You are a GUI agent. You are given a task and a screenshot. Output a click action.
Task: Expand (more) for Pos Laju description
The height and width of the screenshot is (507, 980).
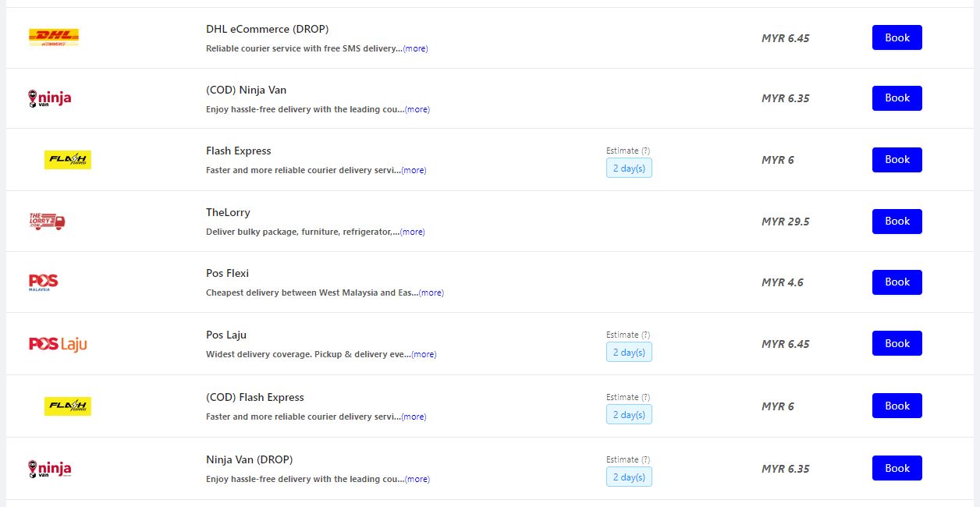424,354
